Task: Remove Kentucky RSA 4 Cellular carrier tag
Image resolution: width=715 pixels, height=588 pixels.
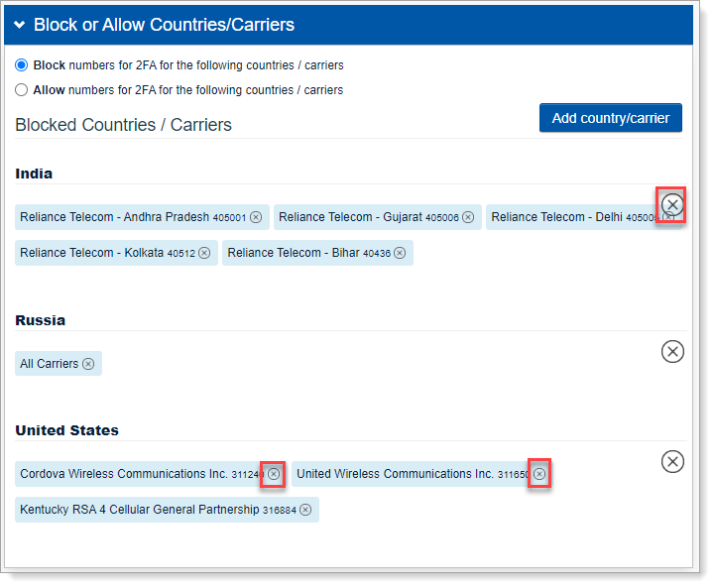Action: (305, 510)
